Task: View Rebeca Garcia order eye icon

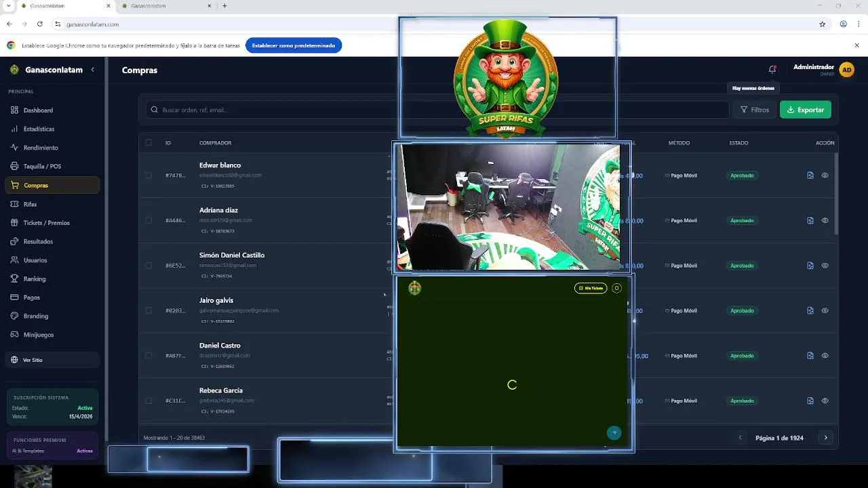Action: click(825, 401)
